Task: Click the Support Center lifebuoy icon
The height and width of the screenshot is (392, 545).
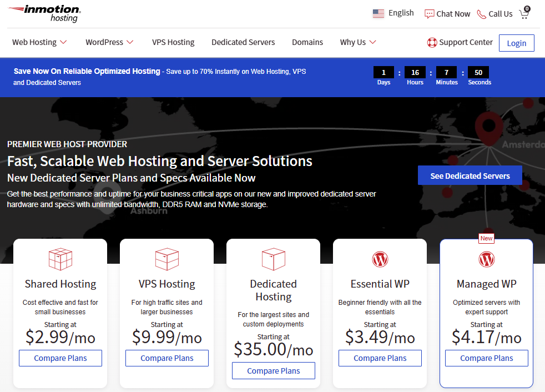Action: [x=432, y=42]
